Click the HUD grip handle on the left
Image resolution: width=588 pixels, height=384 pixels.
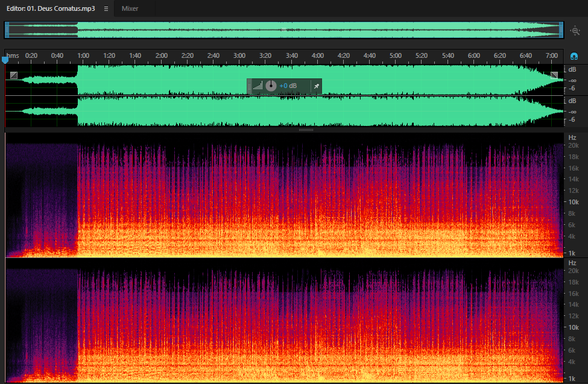click(x=250, y=86)
